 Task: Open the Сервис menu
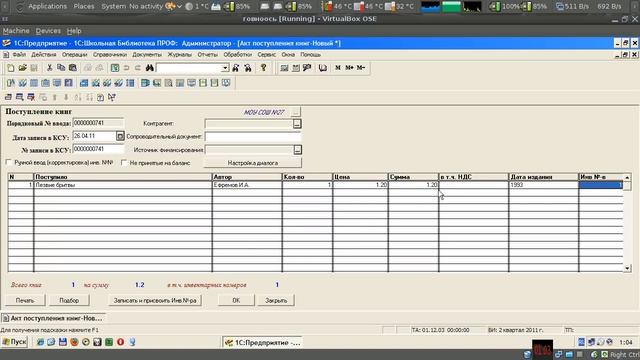point(267,55)
